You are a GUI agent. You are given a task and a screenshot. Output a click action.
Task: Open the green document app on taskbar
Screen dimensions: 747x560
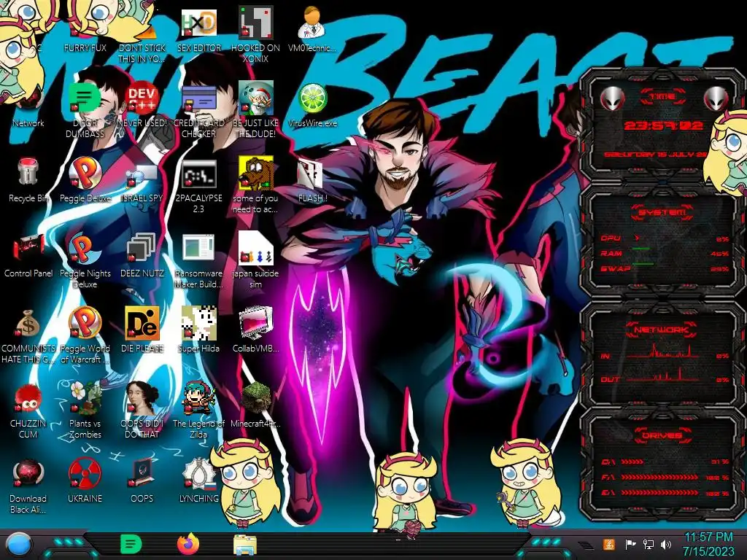pos(131,544)
